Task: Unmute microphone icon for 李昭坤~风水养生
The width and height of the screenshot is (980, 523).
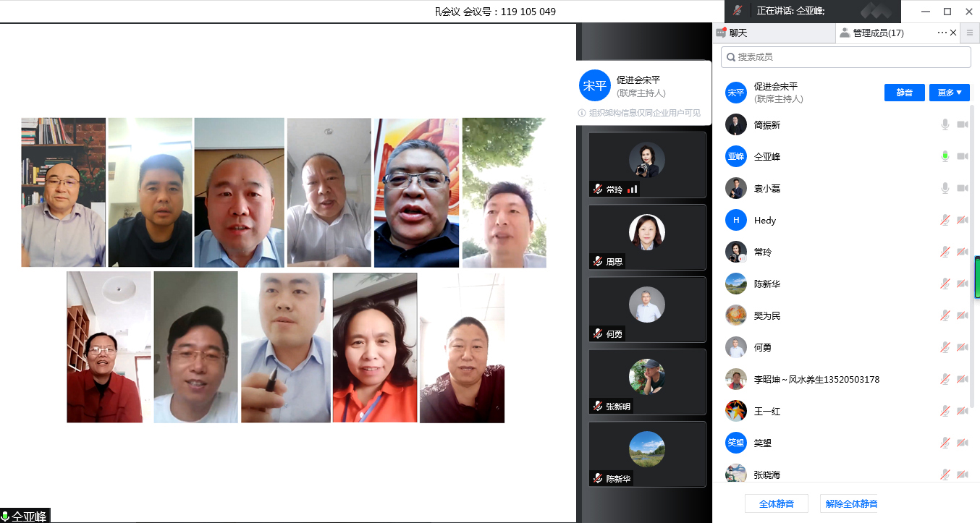Action: click(x=945, y=379)
